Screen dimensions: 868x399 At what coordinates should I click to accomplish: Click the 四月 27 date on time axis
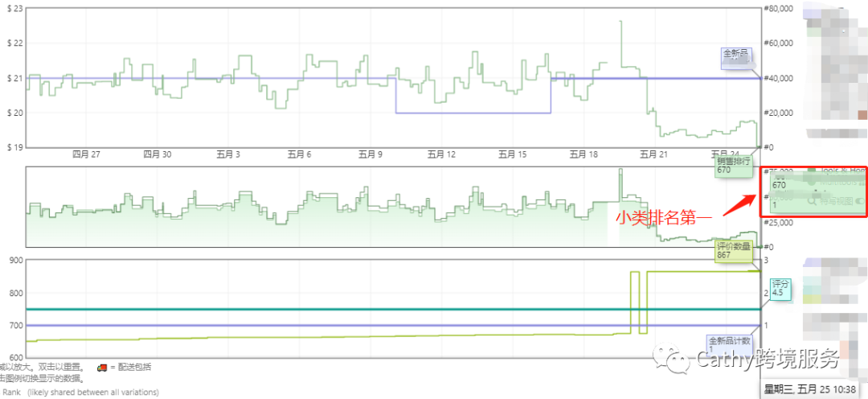point(86,154)
